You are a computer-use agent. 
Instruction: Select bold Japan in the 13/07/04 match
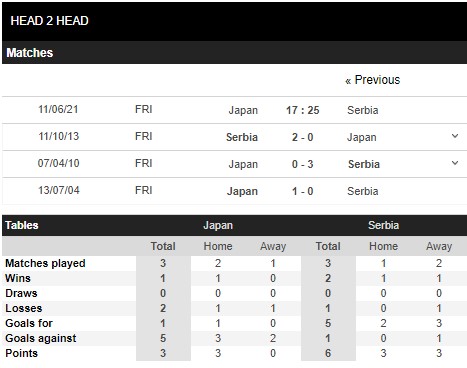pos(242,191)
